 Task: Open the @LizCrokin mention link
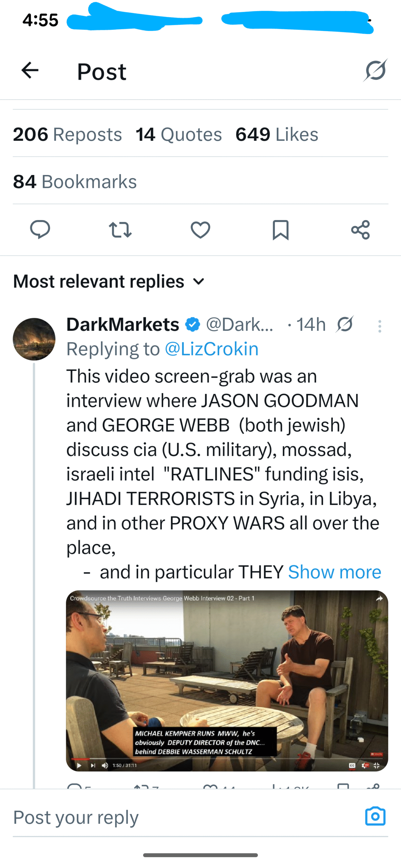[211, 349]
